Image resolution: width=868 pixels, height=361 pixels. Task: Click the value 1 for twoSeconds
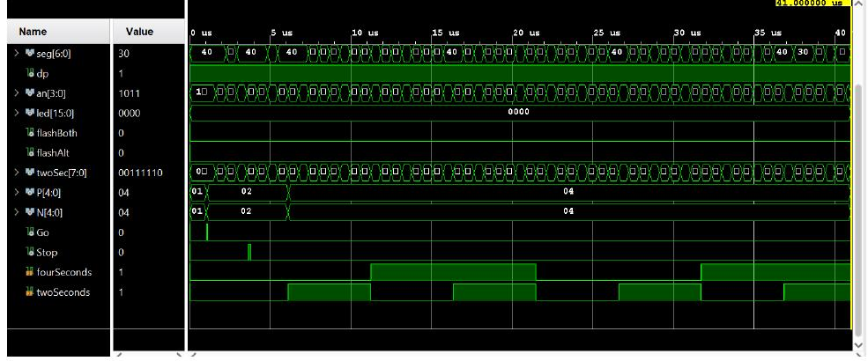coord(121,292)
